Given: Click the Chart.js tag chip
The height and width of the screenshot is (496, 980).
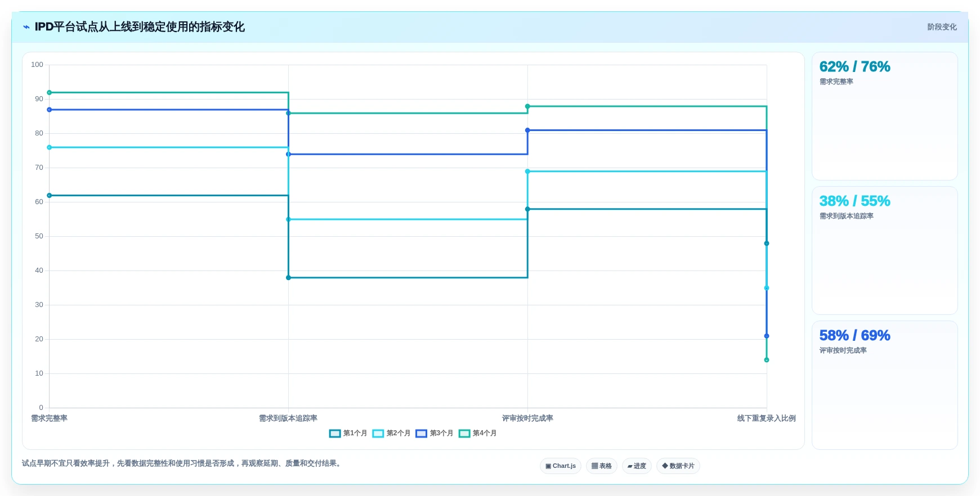Looking at the screenshot, I should pyautogui.click(x=561, y=466).
